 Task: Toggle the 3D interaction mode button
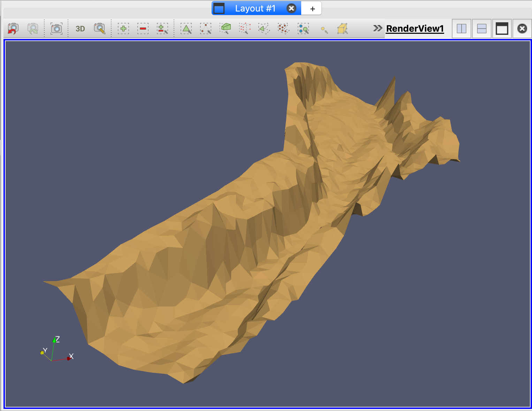click(80, 29)
